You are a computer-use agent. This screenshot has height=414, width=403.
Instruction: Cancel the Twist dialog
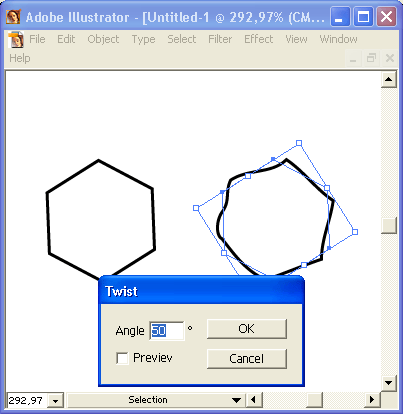tap(247, 359)
